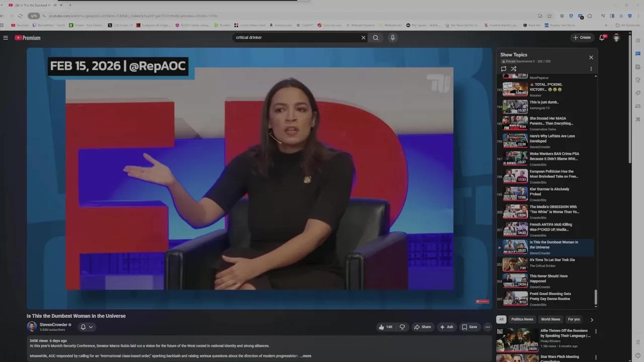Image resolution: width=644 pixels, height=362 pixels.
Task: Open options menu for 'Star Wars Pitch Meeting'
Action: coord(596,357)
